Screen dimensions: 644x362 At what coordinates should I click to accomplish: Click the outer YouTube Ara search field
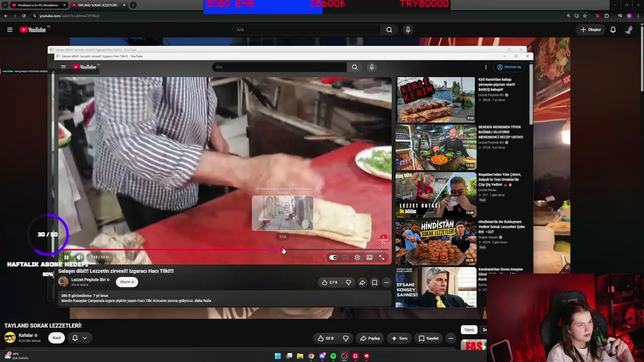(x=307, y=30)
